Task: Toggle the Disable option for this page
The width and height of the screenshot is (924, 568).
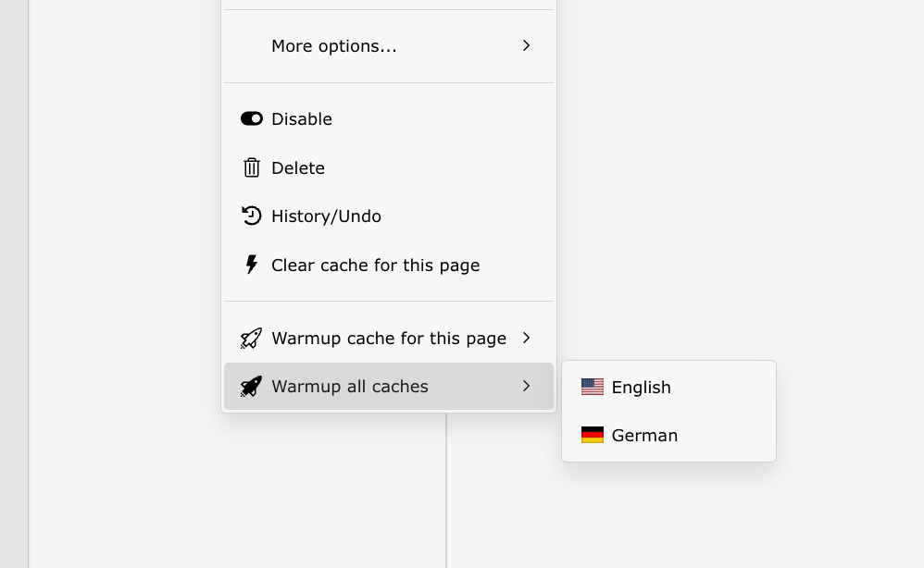Action: [301, 118]
